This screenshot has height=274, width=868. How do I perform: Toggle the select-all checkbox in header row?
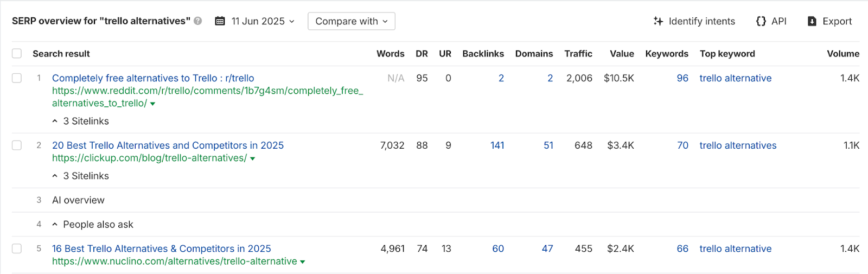click(17, 54)
